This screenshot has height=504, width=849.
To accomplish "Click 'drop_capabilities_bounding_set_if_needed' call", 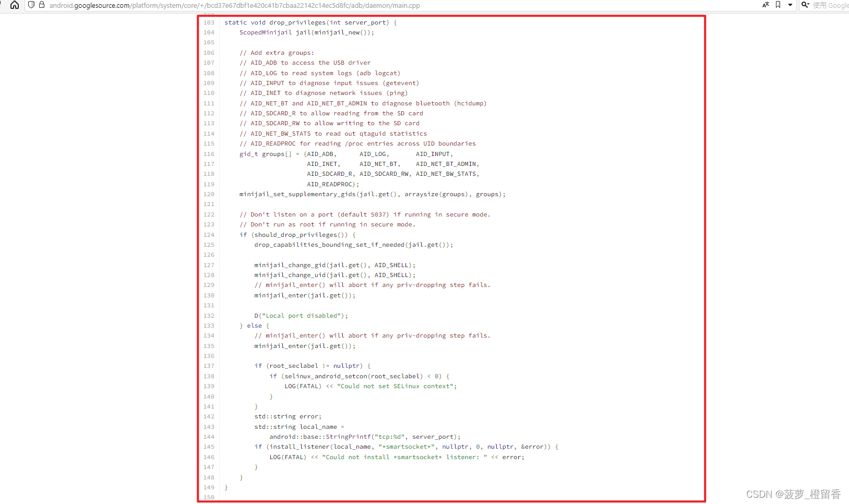I will [329, 245].
